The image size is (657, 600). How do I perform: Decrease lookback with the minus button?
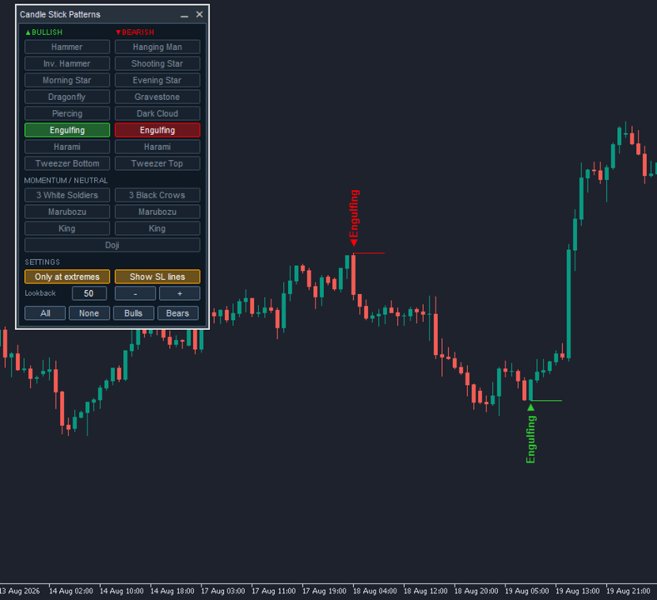[135, 293]
